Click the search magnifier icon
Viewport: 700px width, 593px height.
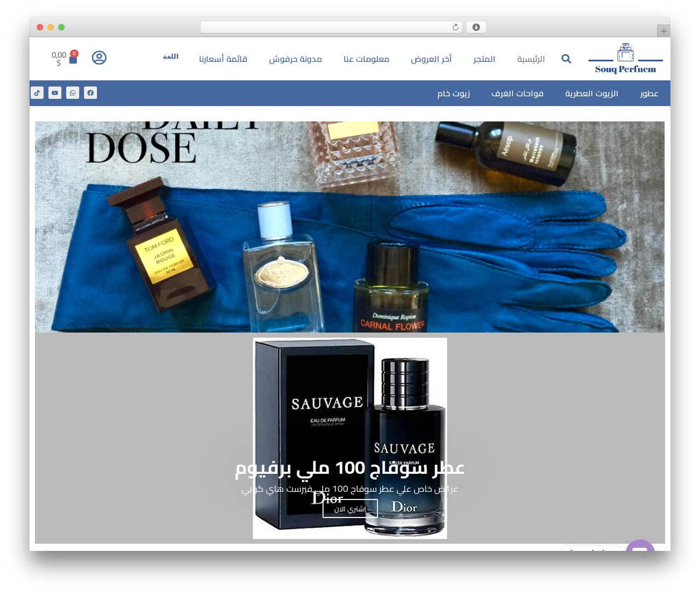(x=566, y=59)
